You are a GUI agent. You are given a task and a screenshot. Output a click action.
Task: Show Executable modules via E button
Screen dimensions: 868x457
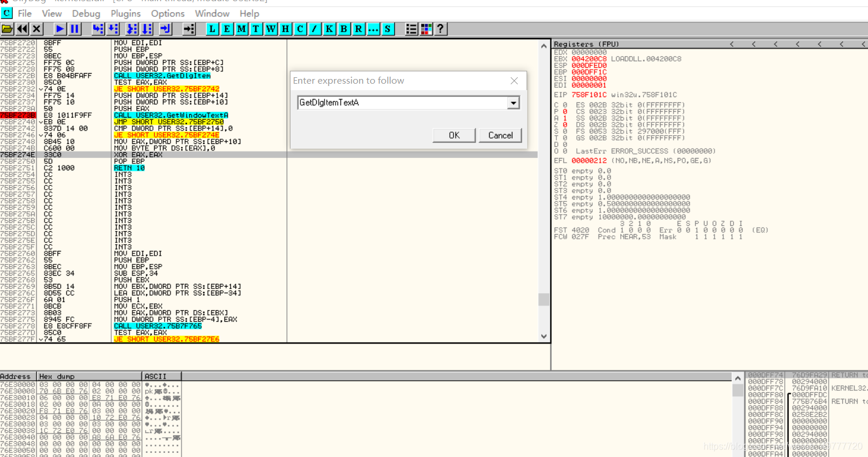[227, 29]
